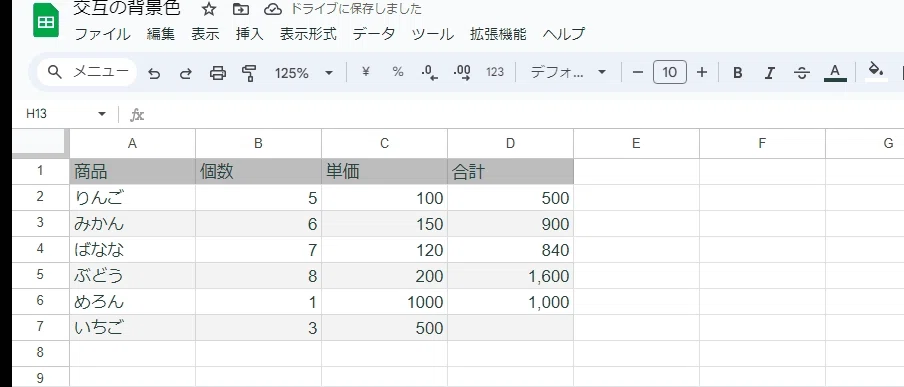
Task: Select the めろん cell
Action: pyautogui.click(x=133, y=302)
